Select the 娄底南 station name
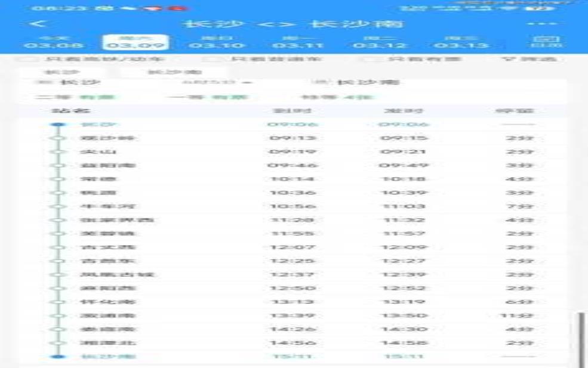This screenshot has width=588, height=368. coord(107,329)
